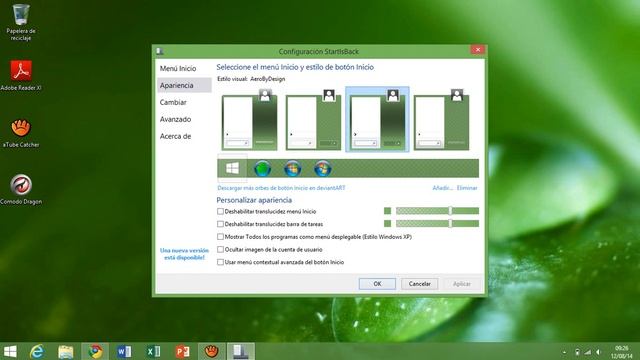The width and height of the screenshot is (640, 360).
Task: Click the Cancelar button
Action: [420, 284]
